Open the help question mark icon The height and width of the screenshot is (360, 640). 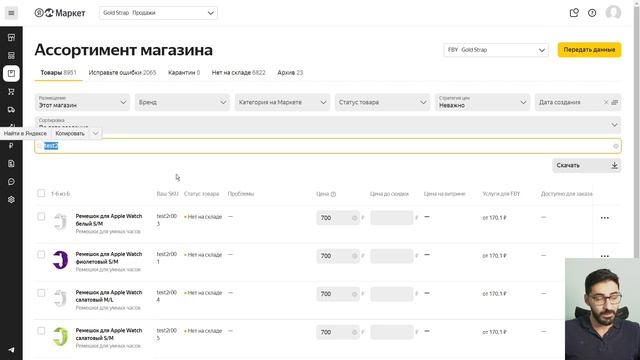tap(592, 13)
